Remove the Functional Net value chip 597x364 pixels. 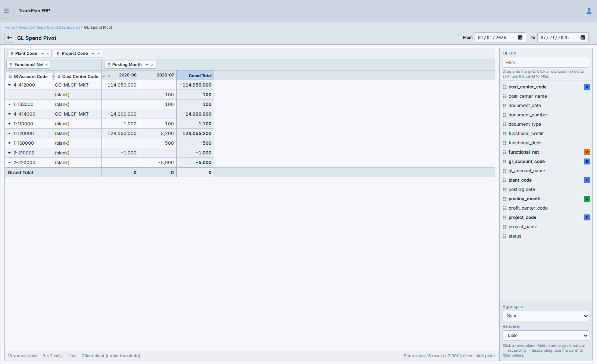point(47,65)
